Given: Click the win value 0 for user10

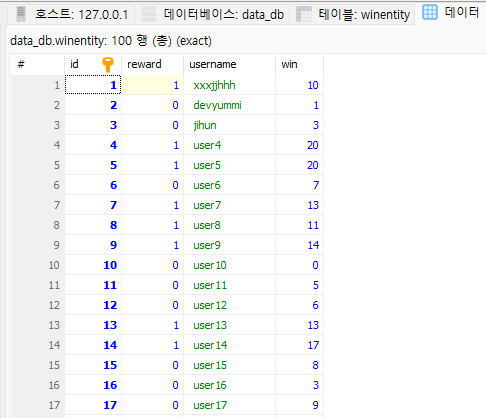Looking at the screenshot, I should pos(299,265).
